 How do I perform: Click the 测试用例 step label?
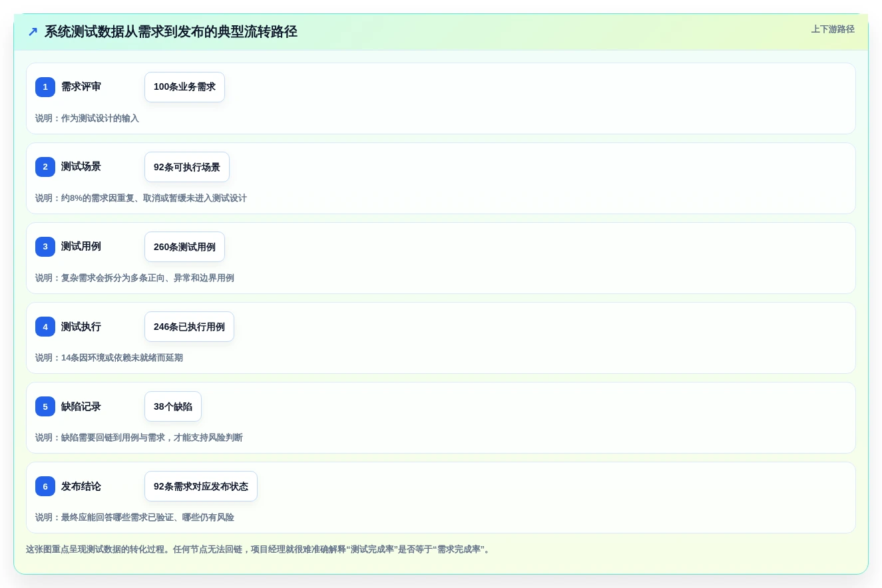81,247
